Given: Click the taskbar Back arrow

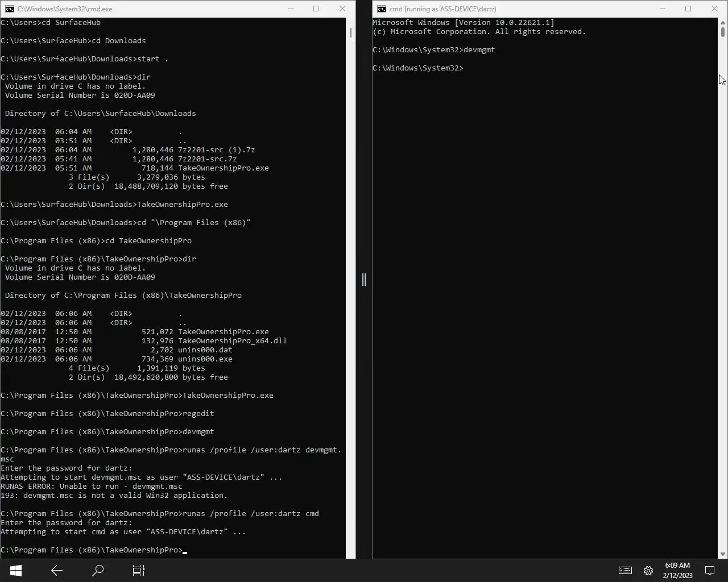Looking at the screenshot, I should pos(57,570).
